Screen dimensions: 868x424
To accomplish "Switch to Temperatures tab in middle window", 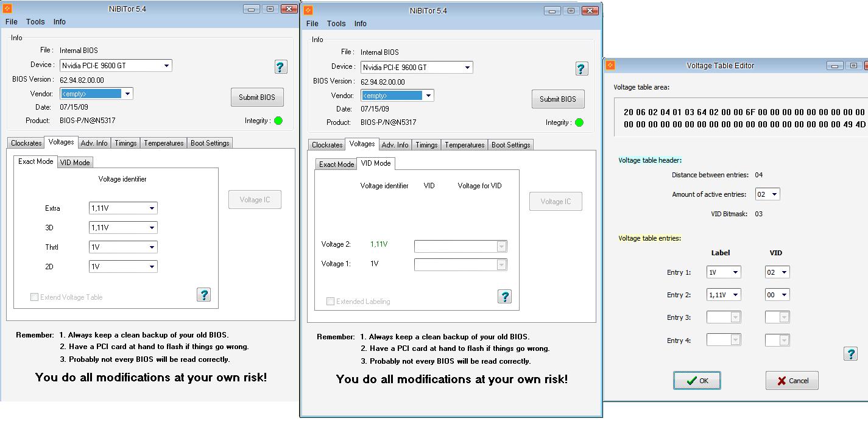I will click(464, 145).
